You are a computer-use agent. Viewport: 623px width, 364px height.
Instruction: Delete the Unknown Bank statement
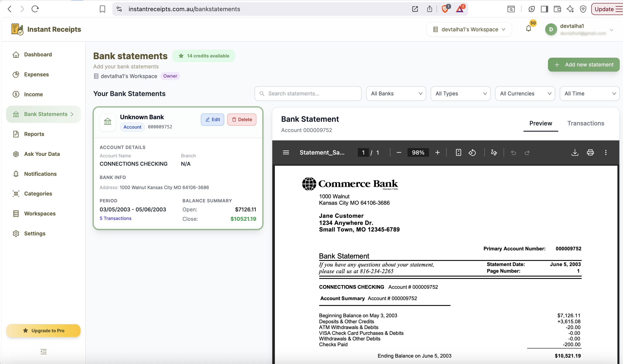[x=242, y=119]
